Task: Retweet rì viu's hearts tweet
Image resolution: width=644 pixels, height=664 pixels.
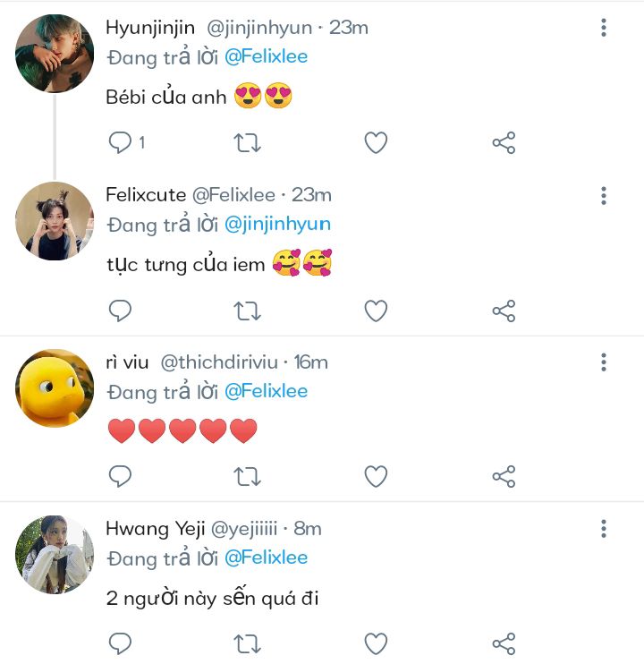Action: click(x=248, y=476)
